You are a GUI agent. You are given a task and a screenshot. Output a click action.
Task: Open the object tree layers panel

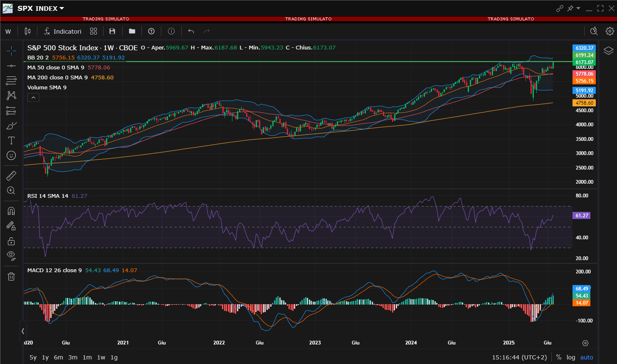[x=608, y=51]
